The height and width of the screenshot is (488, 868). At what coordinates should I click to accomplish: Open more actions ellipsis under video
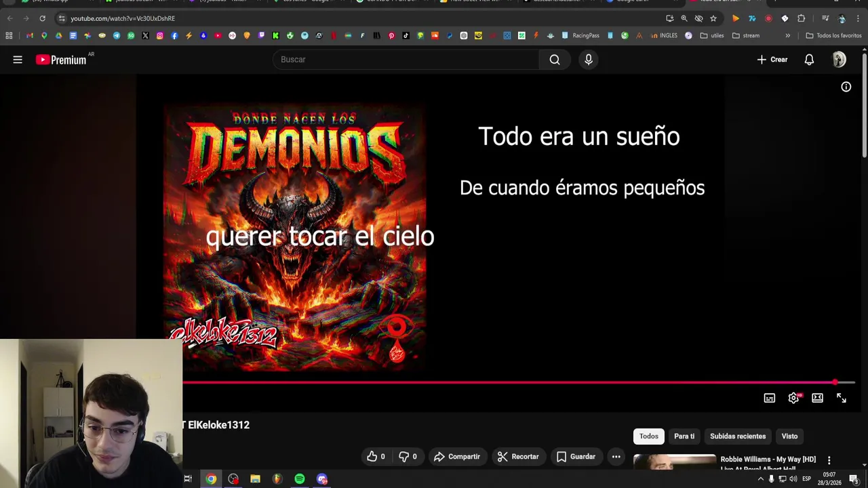click(x=616, y=457)
